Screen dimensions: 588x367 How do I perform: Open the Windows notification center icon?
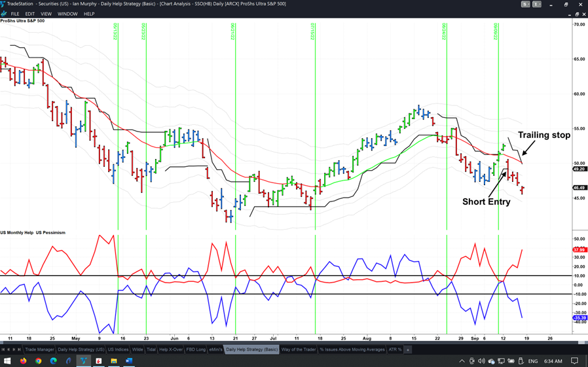574,360
